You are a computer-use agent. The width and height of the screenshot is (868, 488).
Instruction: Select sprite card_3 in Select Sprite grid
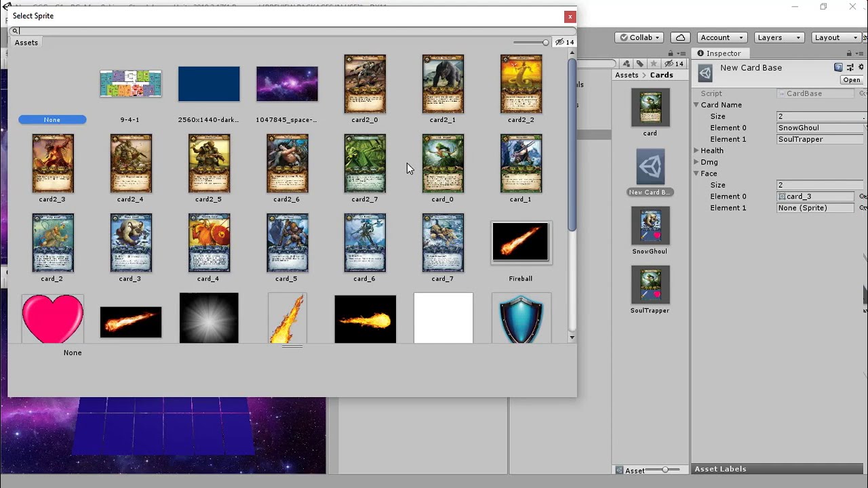131,243
